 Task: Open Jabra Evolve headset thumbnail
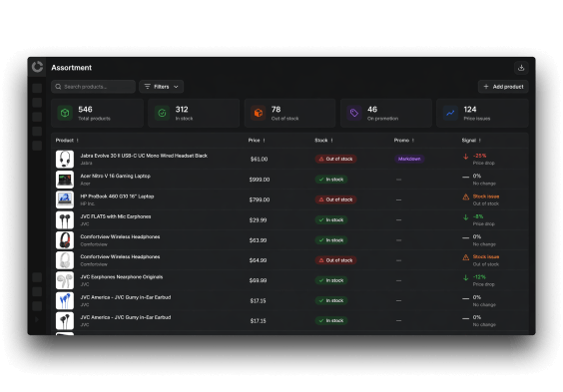click(65, 159)
